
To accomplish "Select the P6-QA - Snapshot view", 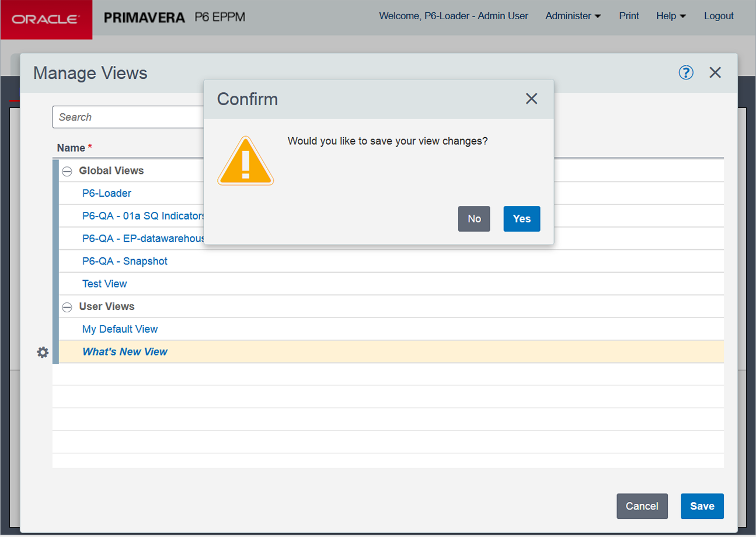I will click(x=125, y=261).
